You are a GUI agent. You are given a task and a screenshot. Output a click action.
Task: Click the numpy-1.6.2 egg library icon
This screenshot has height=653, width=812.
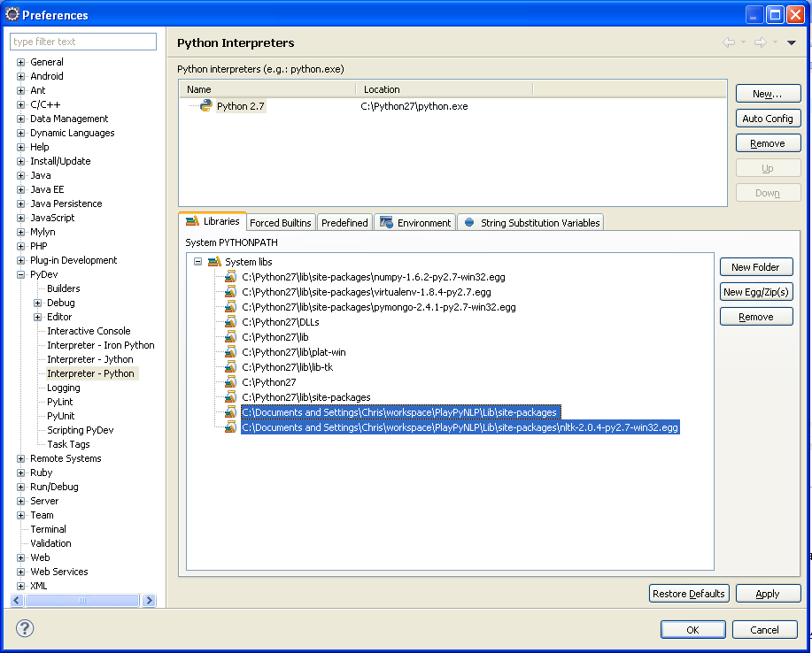(x=230, y=277)
